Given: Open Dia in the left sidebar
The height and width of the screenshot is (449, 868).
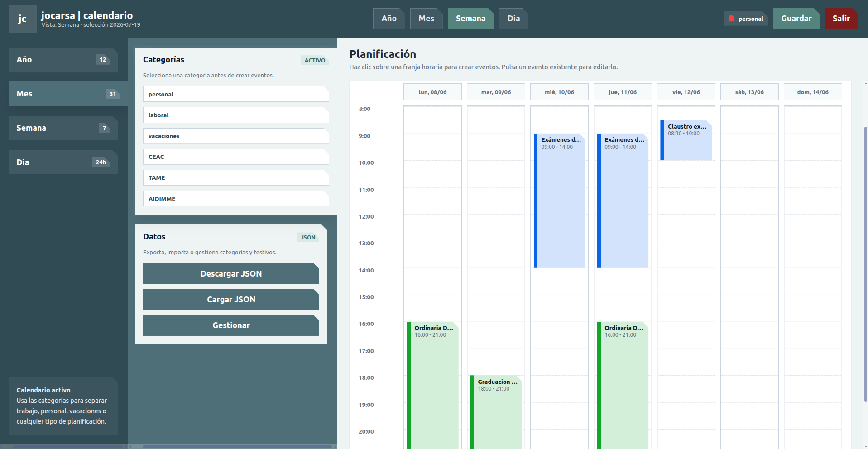Looking at the screenshot, I should pos(63,162).
